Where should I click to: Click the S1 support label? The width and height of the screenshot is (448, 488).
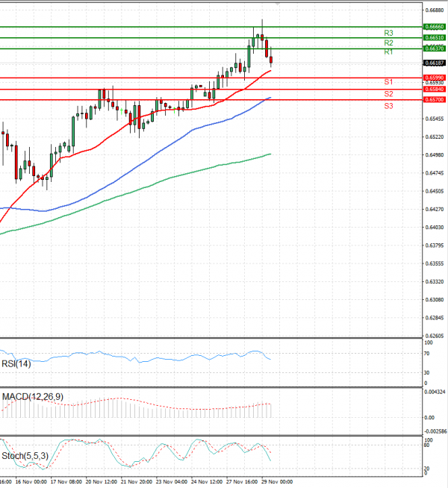[388, 82]
